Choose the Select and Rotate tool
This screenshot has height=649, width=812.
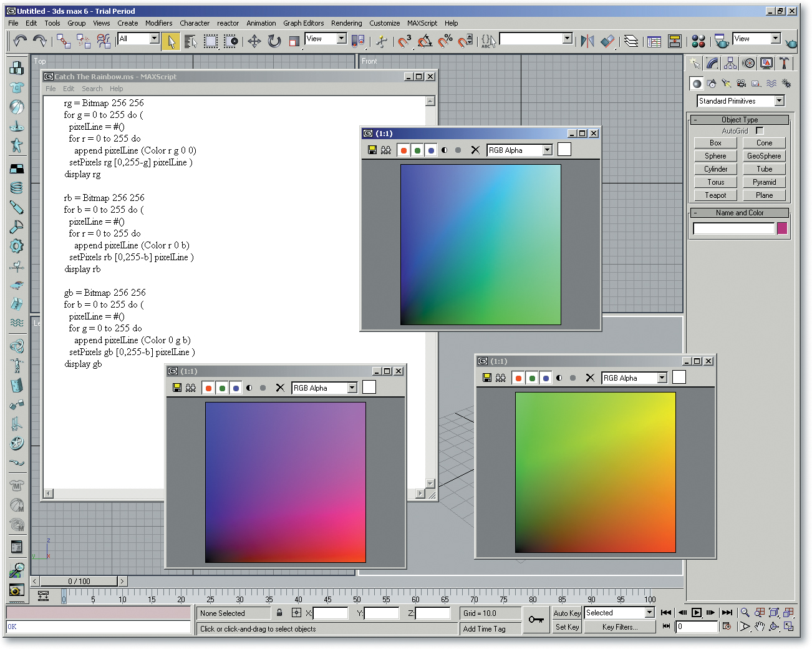(274, 41)
